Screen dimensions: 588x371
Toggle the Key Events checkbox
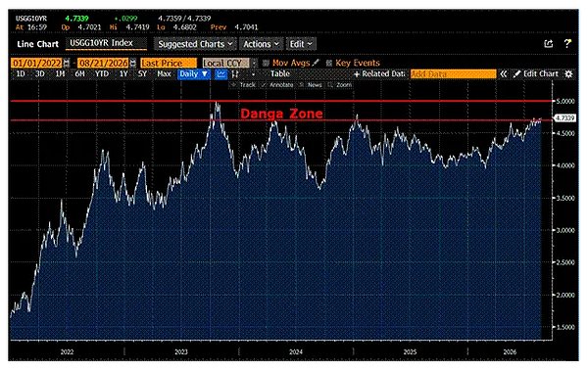[x=329, y=63]
